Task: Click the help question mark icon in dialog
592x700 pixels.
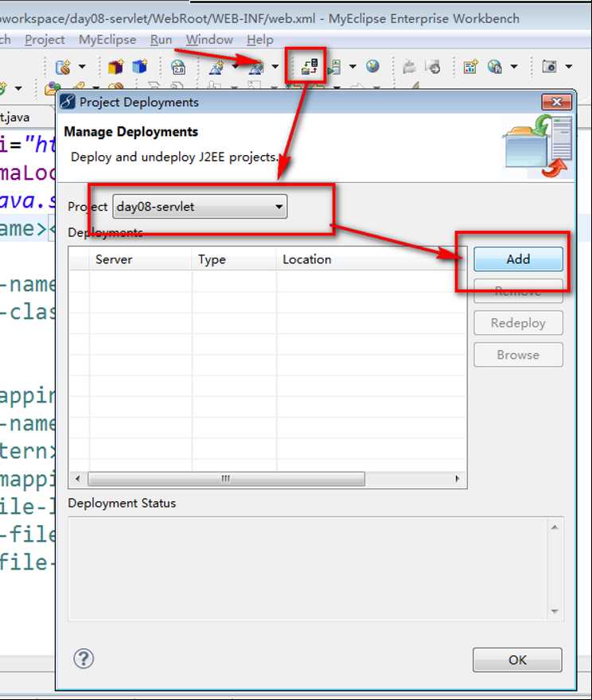Action: click(x=84, y=659)
